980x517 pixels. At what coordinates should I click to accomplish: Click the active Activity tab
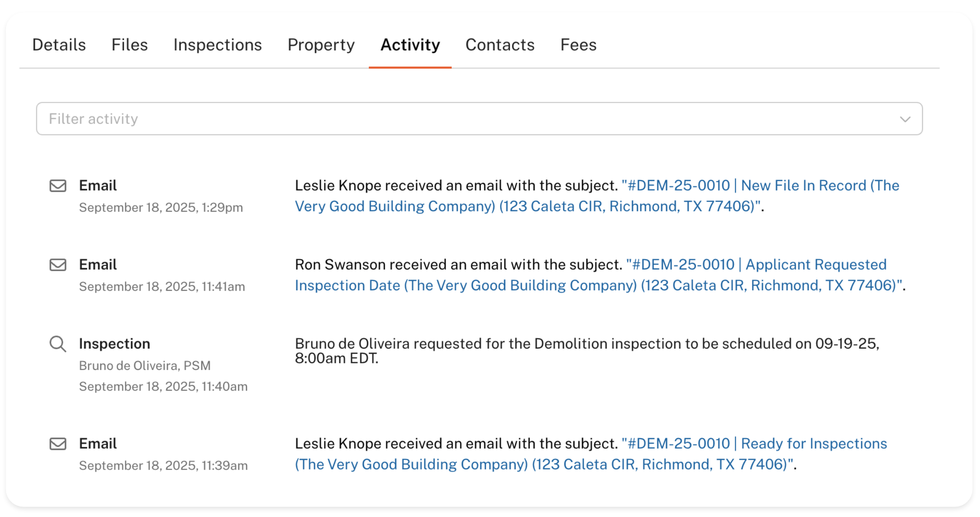click(x=410, y=45)
